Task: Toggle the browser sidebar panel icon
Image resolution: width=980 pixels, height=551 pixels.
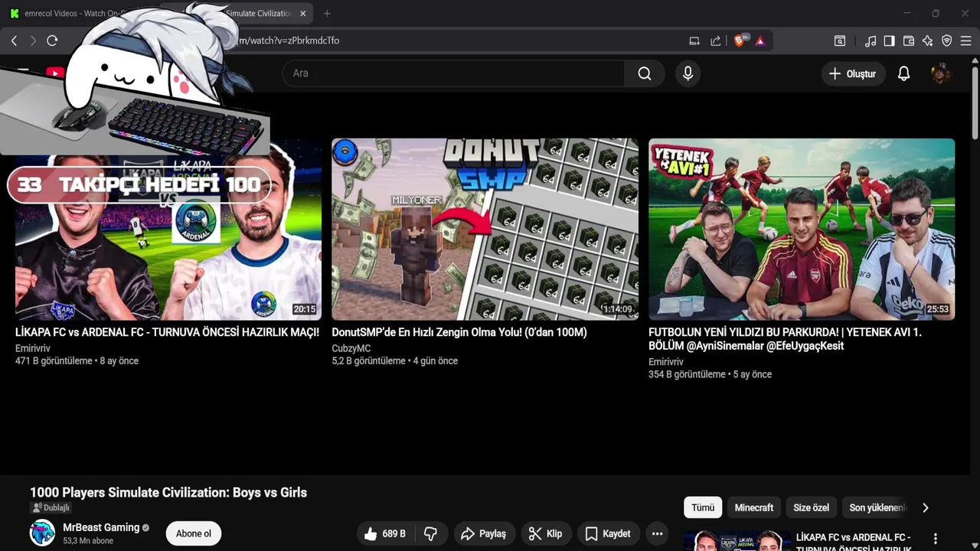Action: coord(889,41)
